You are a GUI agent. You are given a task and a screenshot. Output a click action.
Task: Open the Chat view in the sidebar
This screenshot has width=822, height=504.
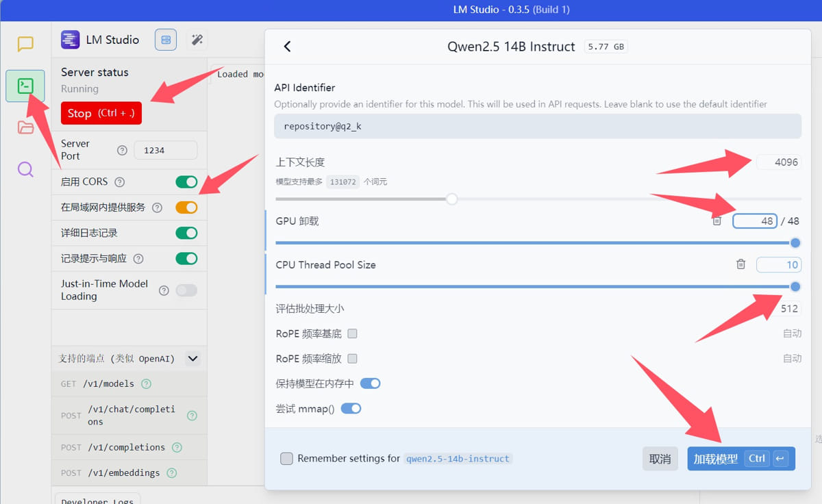point(25,45)
